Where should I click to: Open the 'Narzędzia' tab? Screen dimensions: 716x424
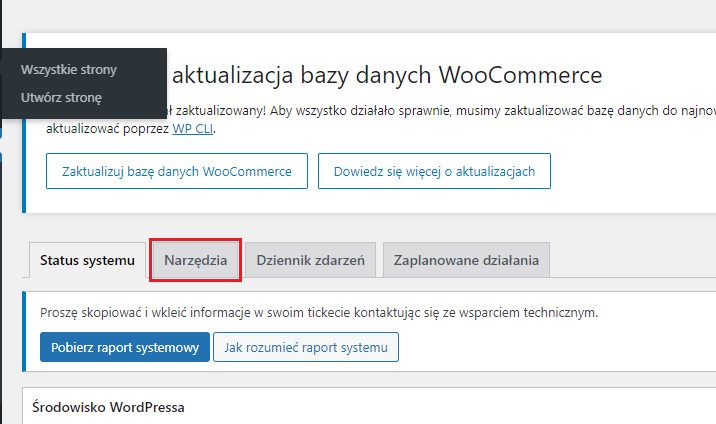click(195, 261)
